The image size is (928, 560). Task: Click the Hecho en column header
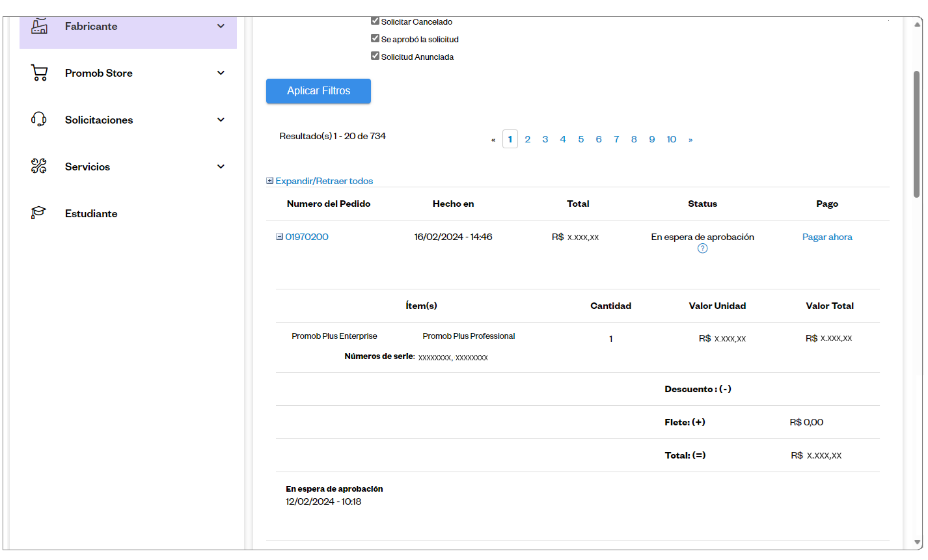453,204
